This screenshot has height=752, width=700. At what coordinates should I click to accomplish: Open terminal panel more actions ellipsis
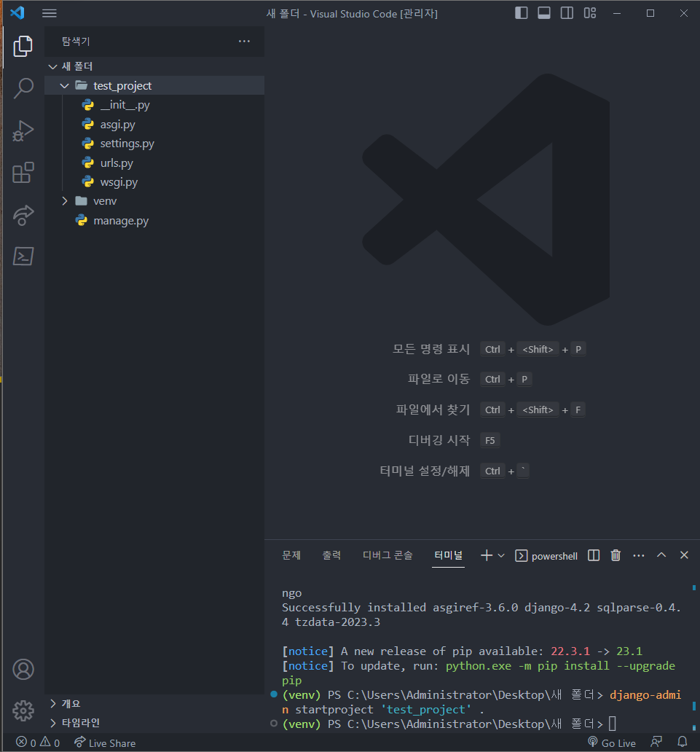click(x=639, y=555)
